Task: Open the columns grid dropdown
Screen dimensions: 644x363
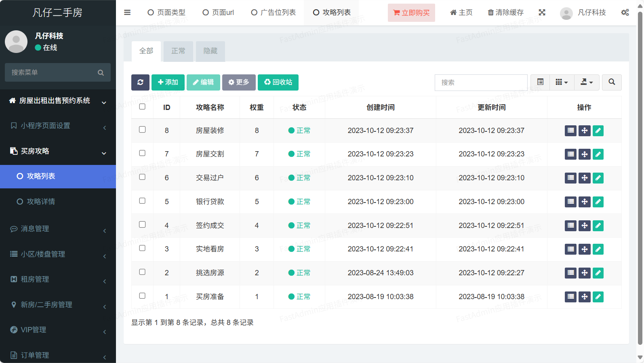Action: click(562, 82)
